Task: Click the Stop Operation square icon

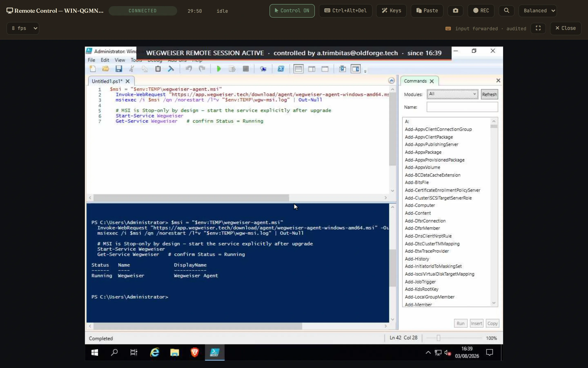Action: pos(246,69)
